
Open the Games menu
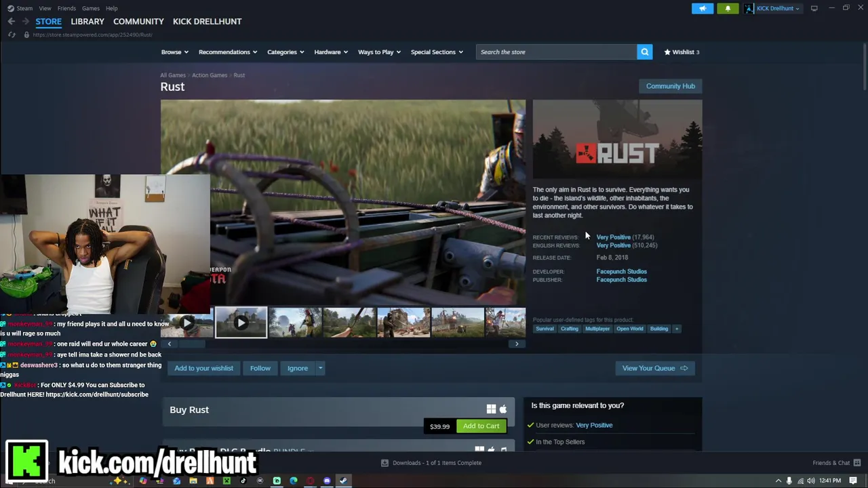click(90, 8)
